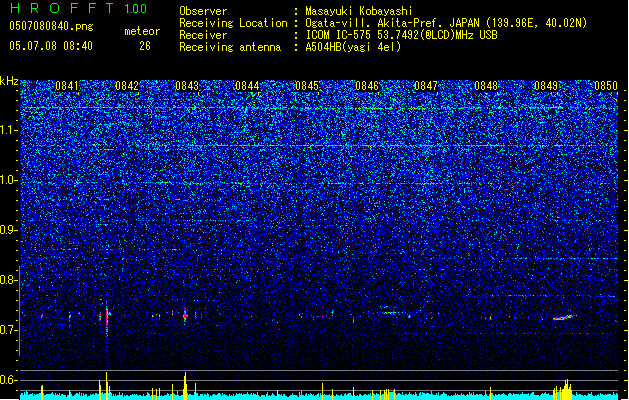Click the strong red meteor echo after 0841
Screen dimensions: 629x400
click(x=107, y=320)
